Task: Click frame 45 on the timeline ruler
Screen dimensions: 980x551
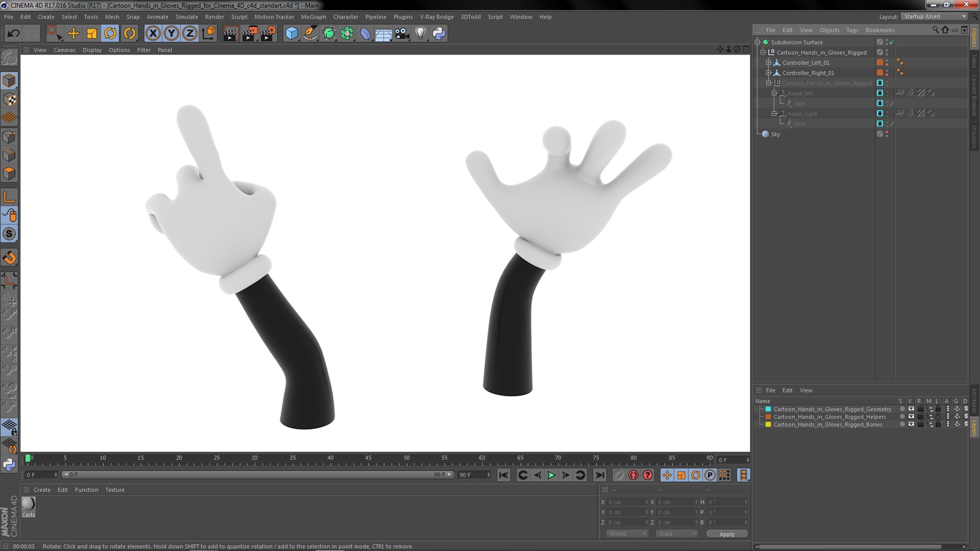Action: click(369, 459)
